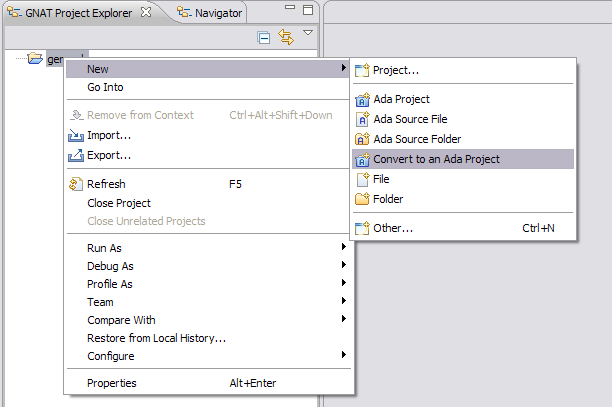
Task: Click the Import icon in context menu
Action: [76, 135]
